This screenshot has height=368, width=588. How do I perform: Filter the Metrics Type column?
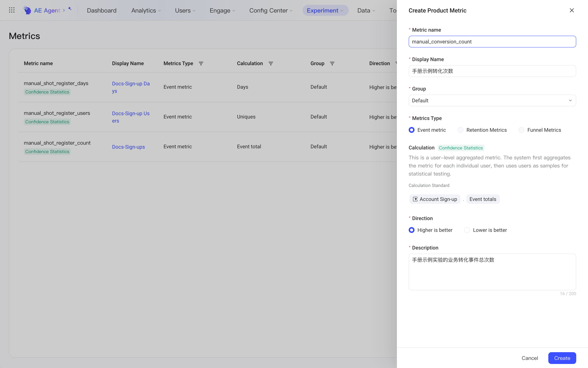point(201,63)
